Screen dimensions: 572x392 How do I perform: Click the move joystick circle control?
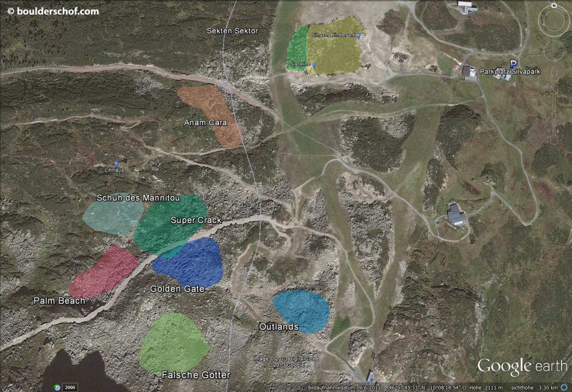(554, 50)
